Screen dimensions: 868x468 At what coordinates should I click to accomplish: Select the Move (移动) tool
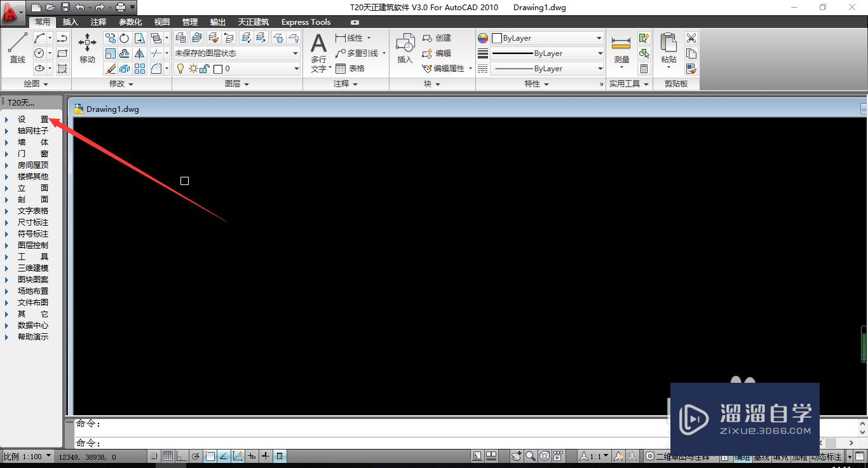click(x=87, y=48)
